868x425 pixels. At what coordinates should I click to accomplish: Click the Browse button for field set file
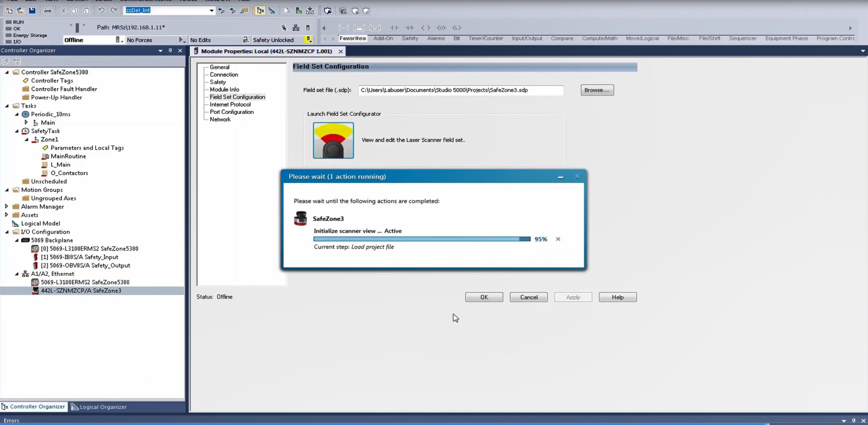(597, 90)
